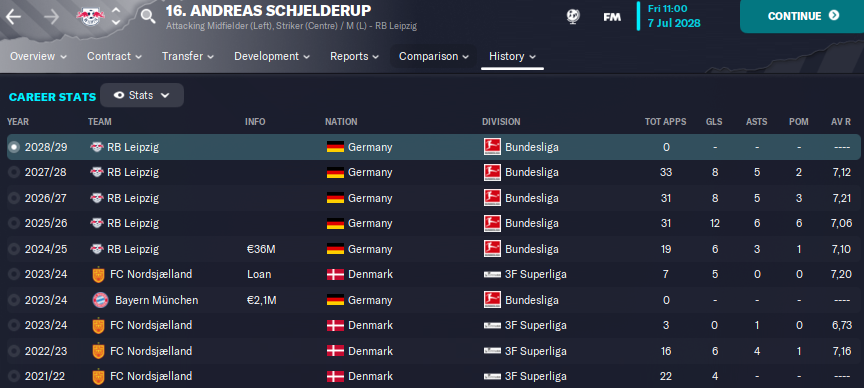
Task: Click the Continue button
Action: (x=803, y=16)
